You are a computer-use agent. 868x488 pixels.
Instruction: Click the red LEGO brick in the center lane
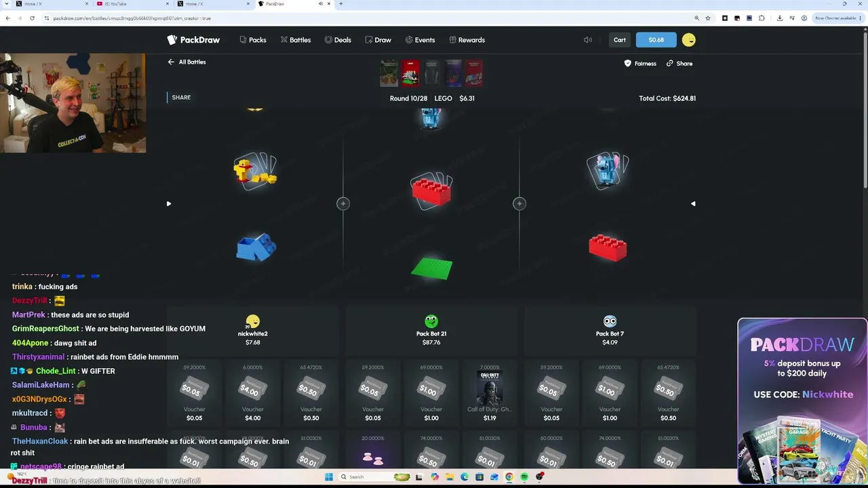[x=431, y=191]
